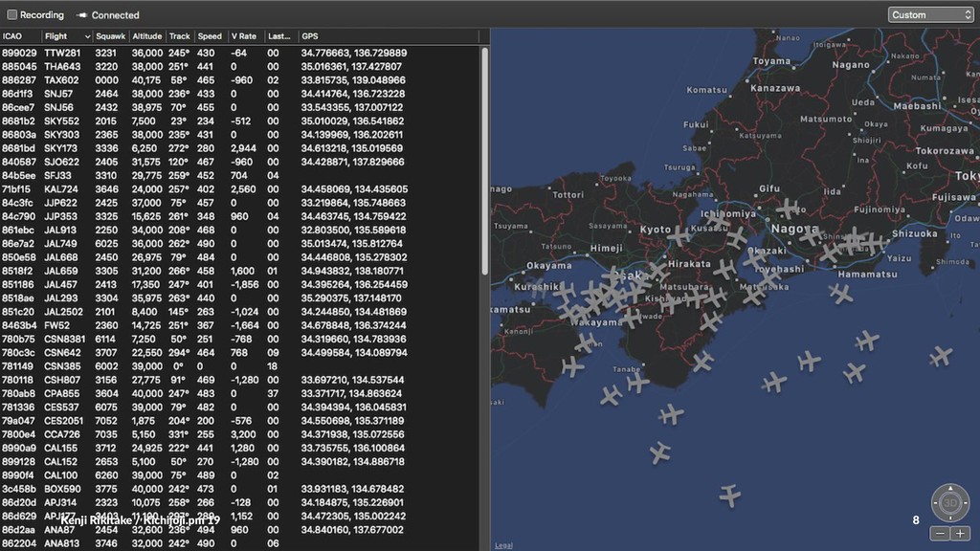Open the Custom map style dropdown
The image size is (980, 551).
[x=930, y=15]
